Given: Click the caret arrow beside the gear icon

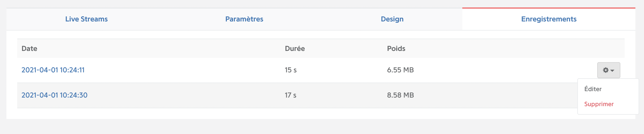Looking at the screenshot, I should [612, 70].
